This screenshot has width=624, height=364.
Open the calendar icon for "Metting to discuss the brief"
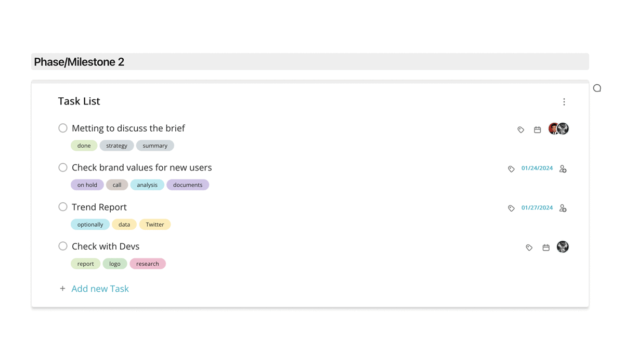click(537, 129)
